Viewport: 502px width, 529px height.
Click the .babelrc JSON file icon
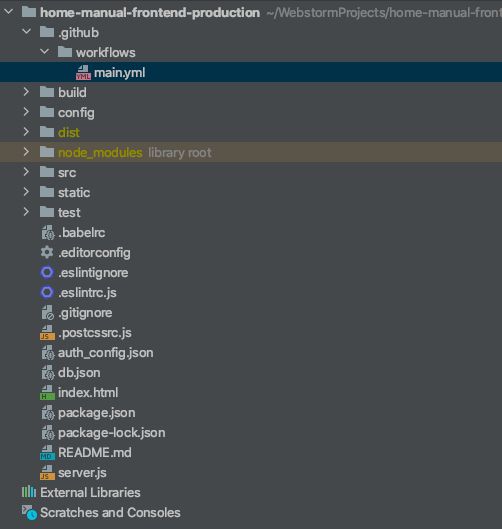tap(48, 233)
